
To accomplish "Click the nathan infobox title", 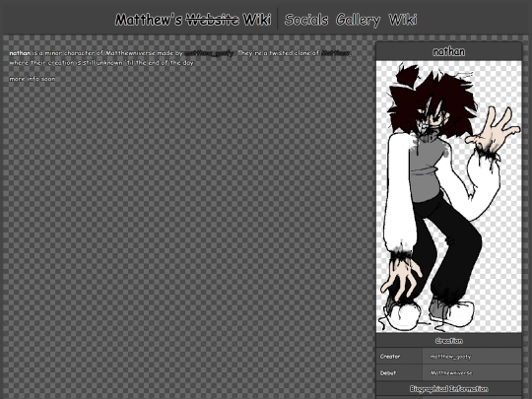I will 449,51.
